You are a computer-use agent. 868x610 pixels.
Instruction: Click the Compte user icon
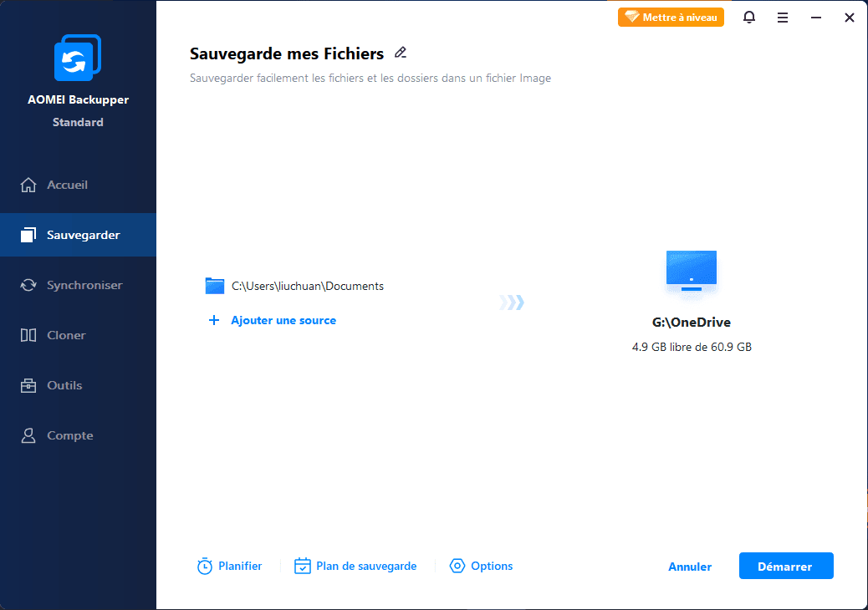coord(28,436)
